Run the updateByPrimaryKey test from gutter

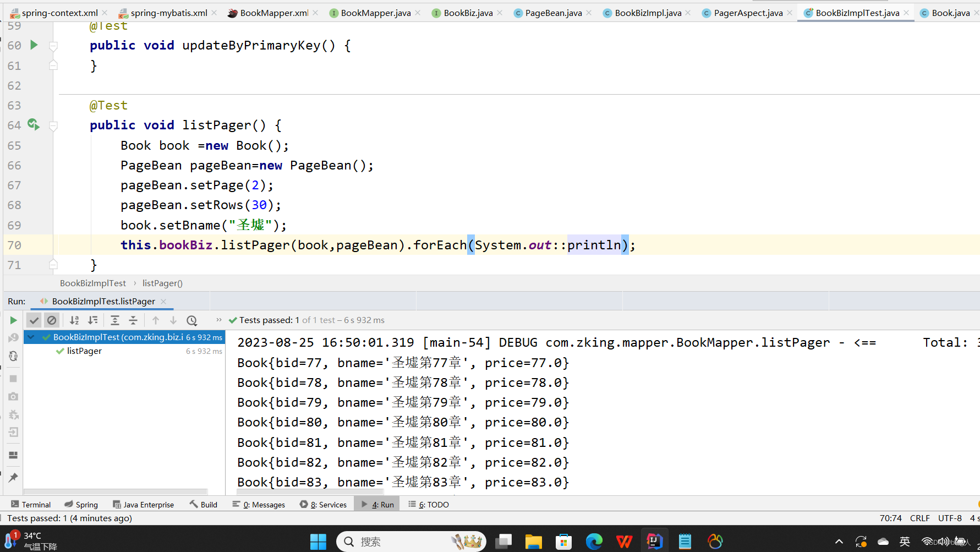(34, 45)
